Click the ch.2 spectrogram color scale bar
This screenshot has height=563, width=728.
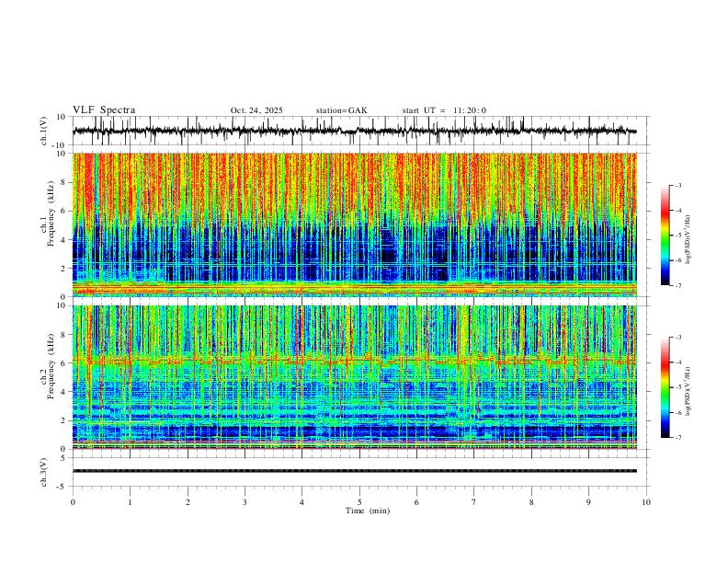coord(665,387)
